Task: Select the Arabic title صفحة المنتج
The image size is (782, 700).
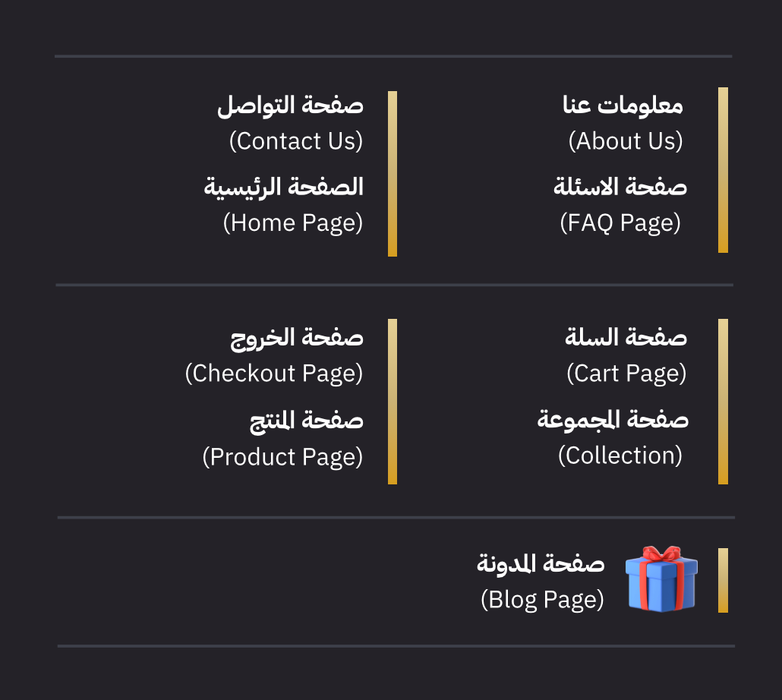Action: pyautogui.click(x=307, y=420)
